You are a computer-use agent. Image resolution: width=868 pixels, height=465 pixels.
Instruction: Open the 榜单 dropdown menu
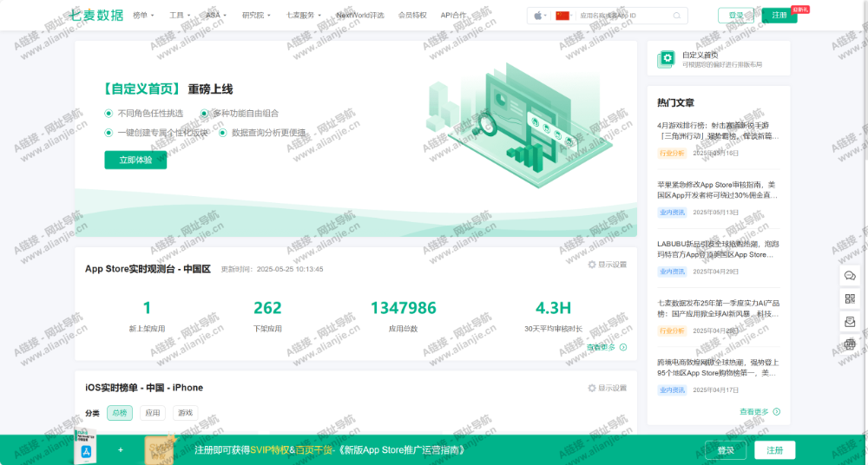[143, 16]
